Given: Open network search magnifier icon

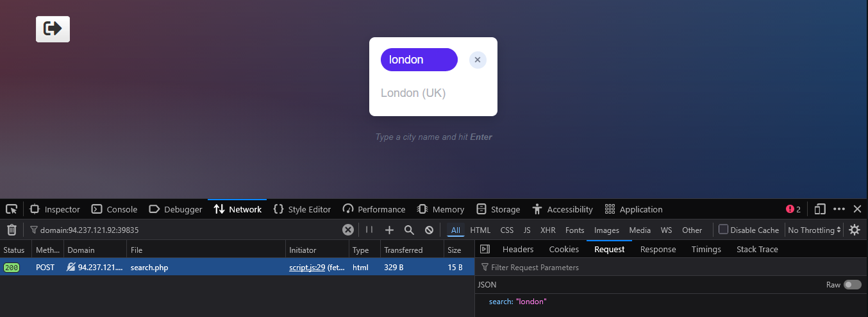Looking at the screenshot, I should pos(409,230).
